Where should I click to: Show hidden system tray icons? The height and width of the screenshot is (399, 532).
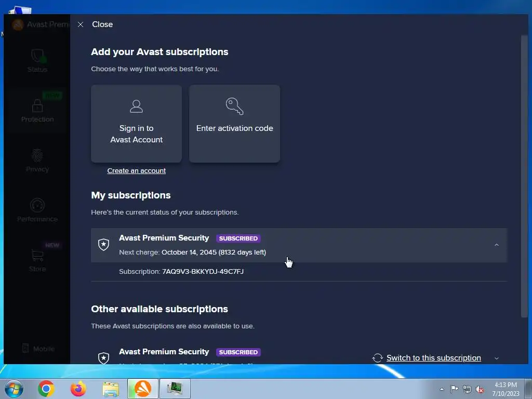[442, 389]
